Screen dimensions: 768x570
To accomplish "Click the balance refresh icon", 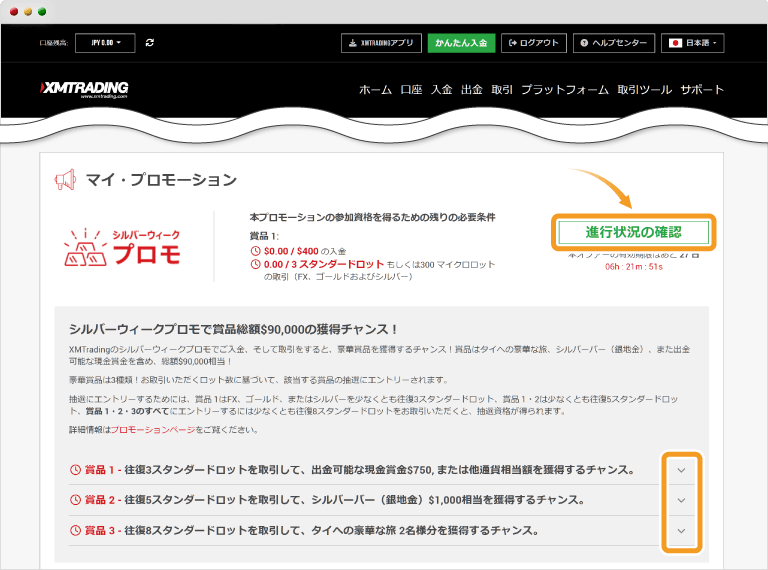I will click(150, 43).
